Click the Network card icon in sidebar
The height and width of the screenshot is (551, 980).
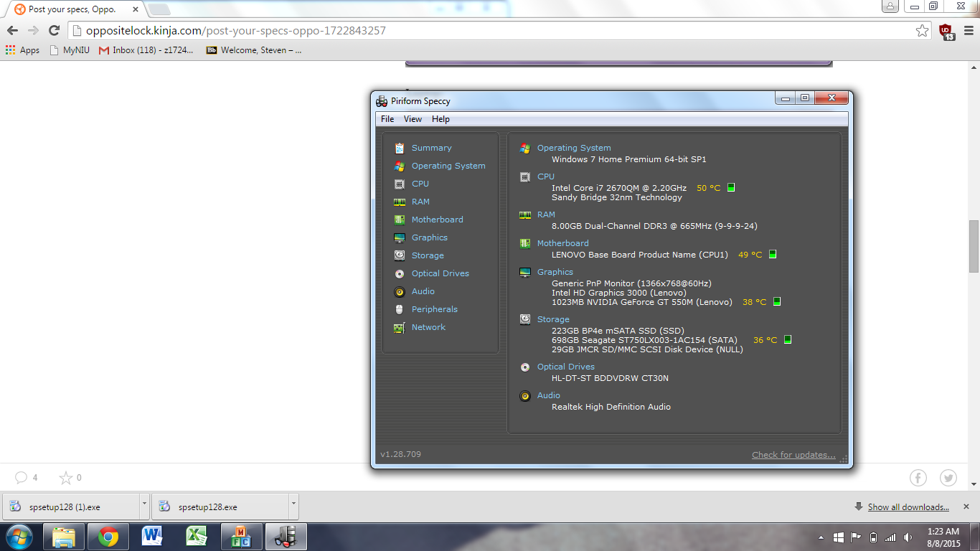(400, 327)
